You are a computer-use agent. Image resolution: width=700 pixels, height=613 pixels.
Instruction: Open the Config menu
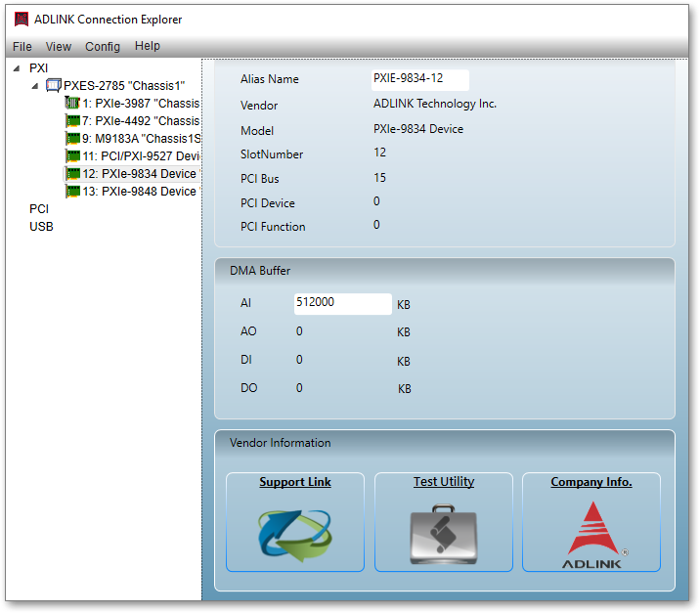coord(103,46)
